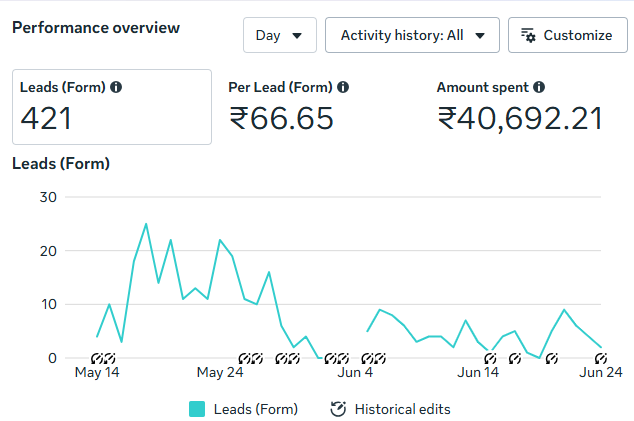Select the Amount spent ₹40,692.21 metric

[x=520, y=107]
